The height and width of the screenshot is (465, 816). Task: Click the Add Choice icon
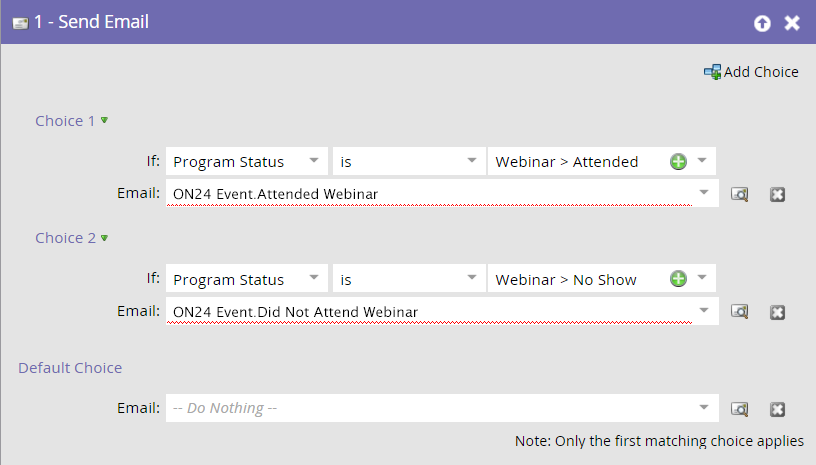coord(712,72)
